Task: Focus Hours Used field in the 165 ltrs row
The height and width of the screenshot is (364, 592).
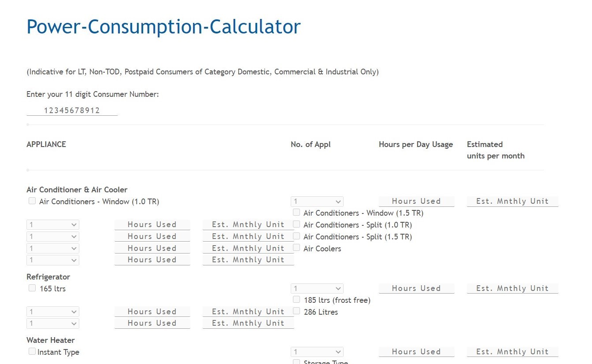Action: 416,288
